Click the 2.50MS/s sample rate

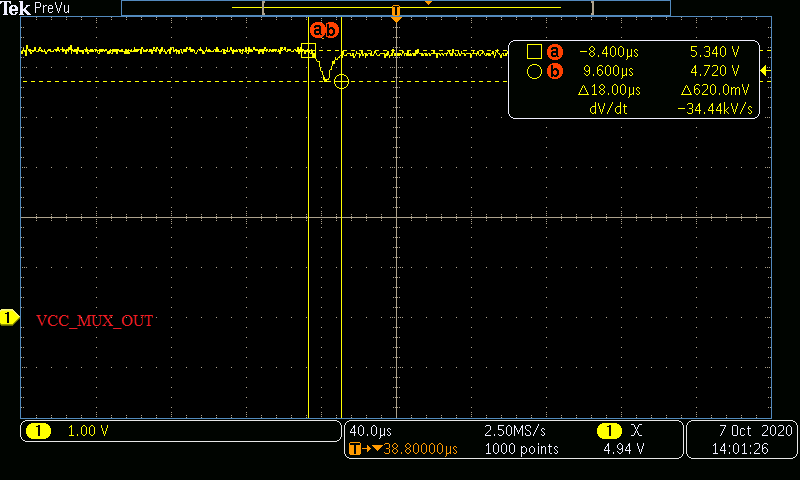point(515,431)
